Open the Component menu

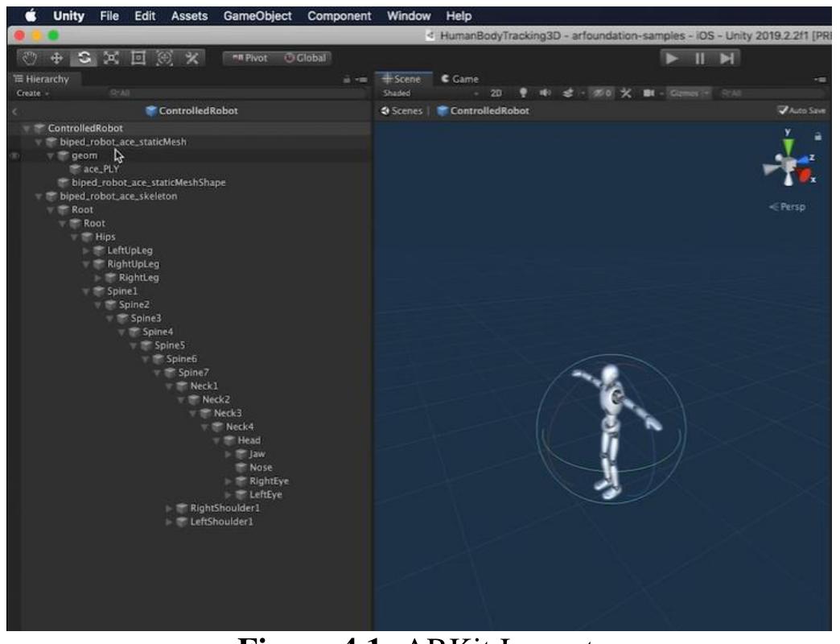pos(339,16)
